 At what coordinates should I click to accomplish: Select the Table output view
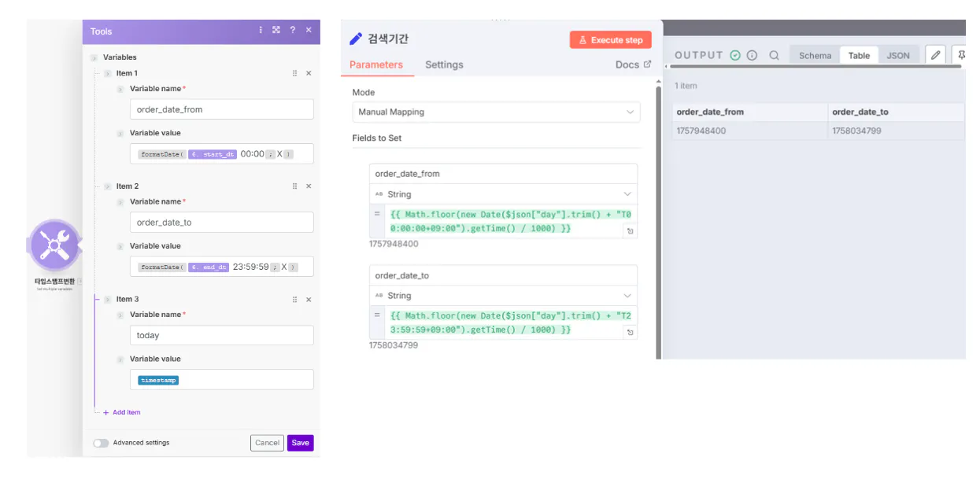(x=859, y=55)
